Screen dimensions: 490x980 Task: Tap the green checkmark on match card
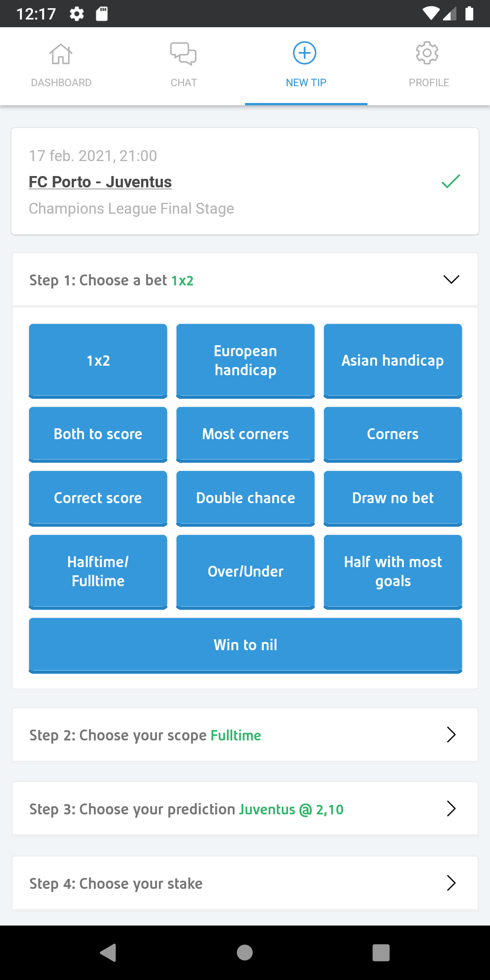coord(451,181)
